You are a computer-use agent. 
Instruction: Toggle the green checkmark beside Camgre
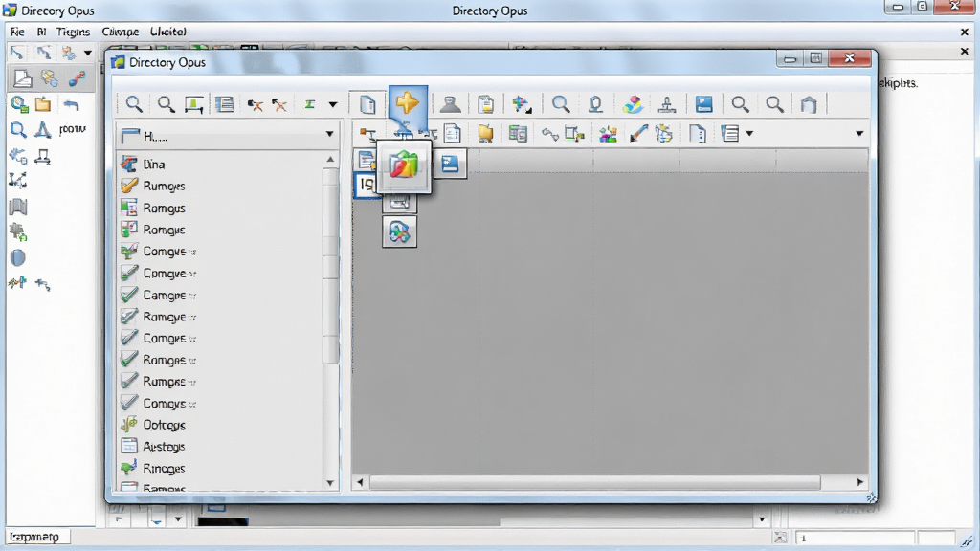[129, 295]
